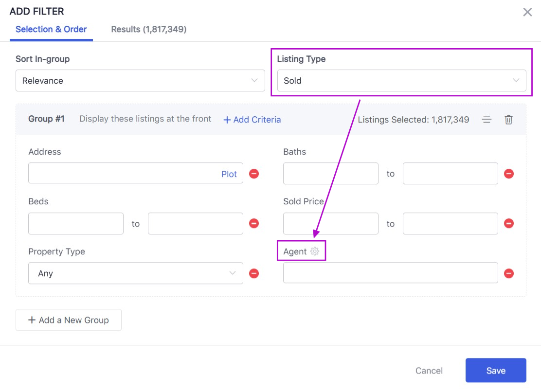Click Add a New Group button
The width and height of the screenshot is (541, 392).
[69, 320]
